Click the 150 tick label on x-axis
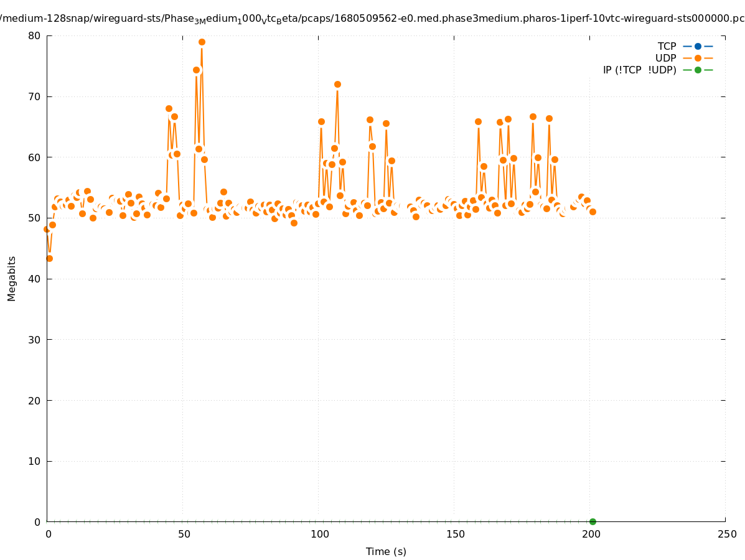Screen dimensions: 745x560 pyautogui.click(x=455, y=534)
